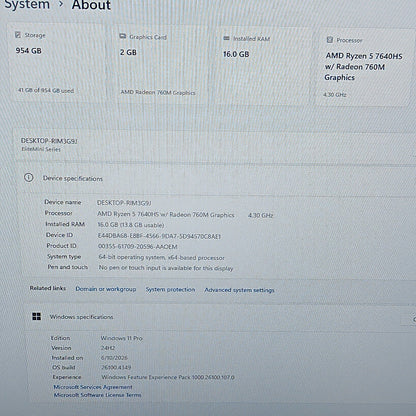416x416 pixels.
Task: Select the 24H2 version value
Action: click(x=108, y=348)
